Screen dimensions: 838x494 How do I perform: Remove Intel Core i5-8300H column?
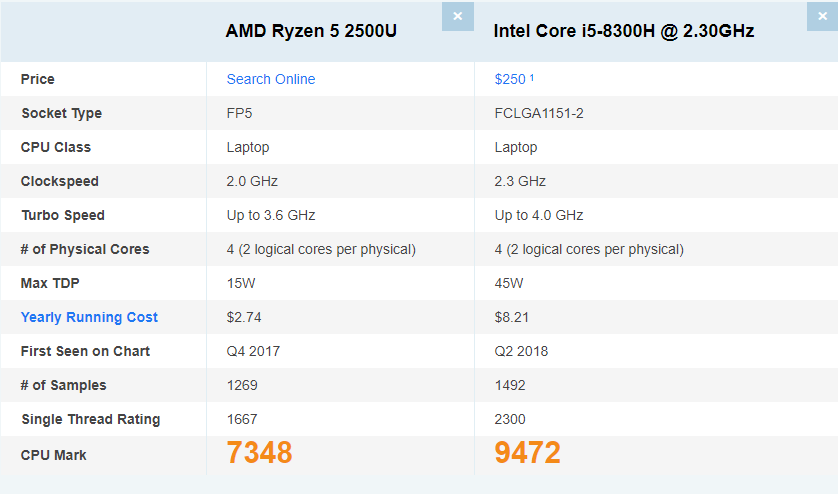point(822,16)
